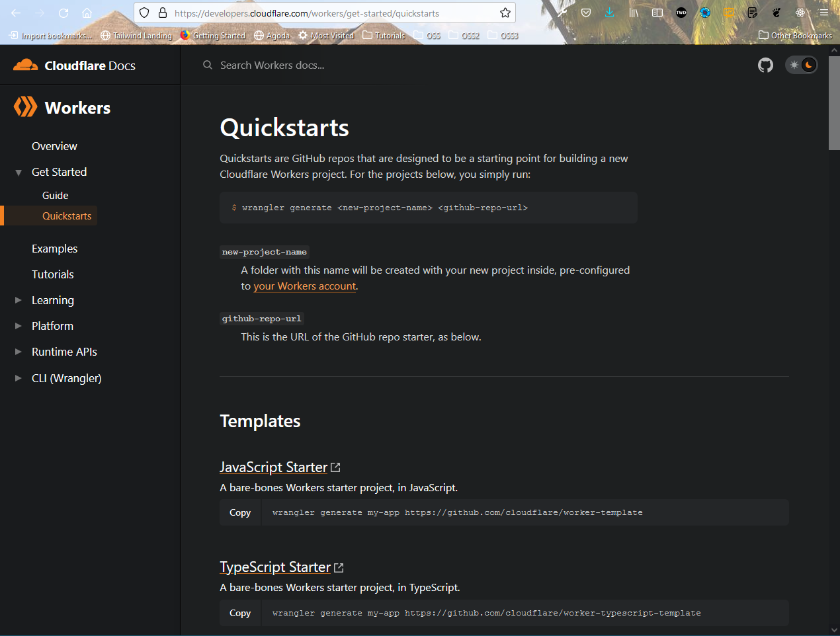Viewport: 840px width, 636px height.
Task: Open the Firefox hamburger menu
Action: point(824,13)
